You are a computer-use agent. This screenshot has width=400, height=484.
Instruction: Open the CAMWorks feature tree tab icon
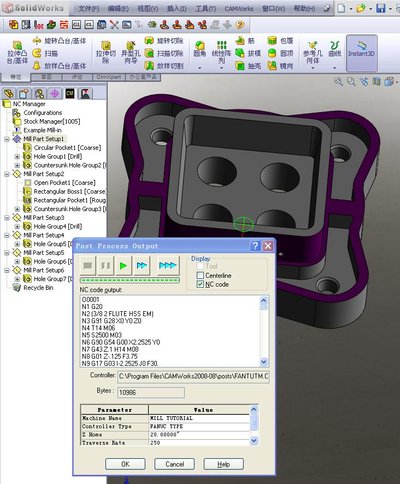click(70, 94)
